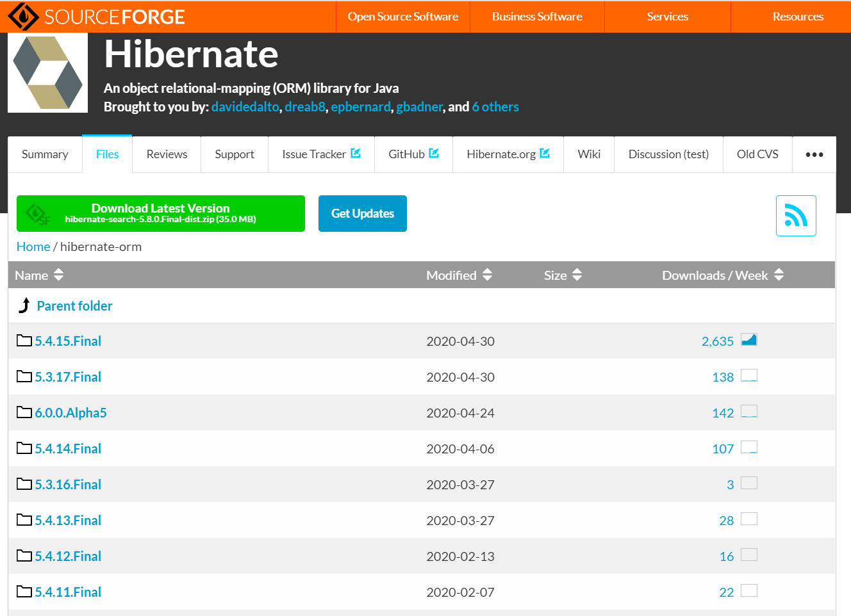Visit contributor epbernard's profile
Screen dimensions: 851x616
coord(361,107)
